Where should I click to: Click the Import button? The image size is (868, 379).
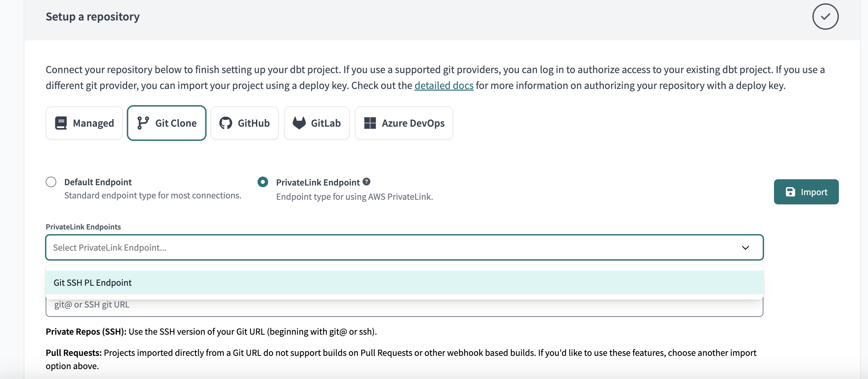click(806, 192)
